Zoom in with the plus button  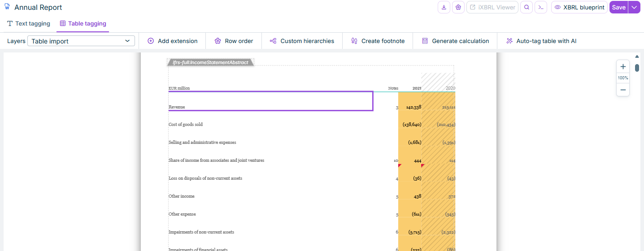tap(623, 67)
